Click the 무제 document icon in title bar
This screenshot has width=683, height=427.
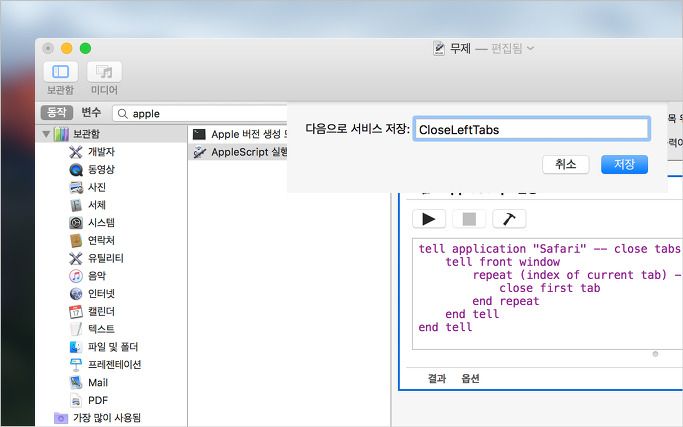pyautogui.click(x=439, y=48)
